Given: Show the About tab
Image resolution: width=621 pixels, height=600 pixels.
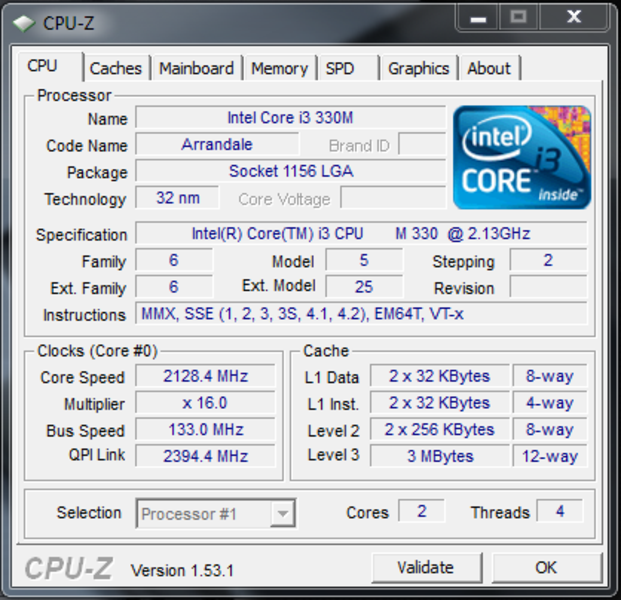Looking at the screenshot, I should [x=490, y=69].
